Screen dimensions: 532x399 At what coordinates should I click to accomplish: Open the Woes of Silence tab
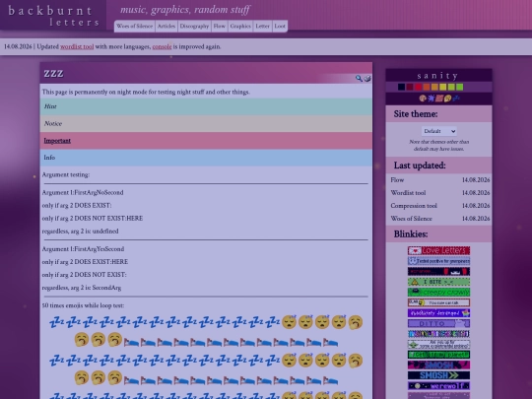pos(134,27)
